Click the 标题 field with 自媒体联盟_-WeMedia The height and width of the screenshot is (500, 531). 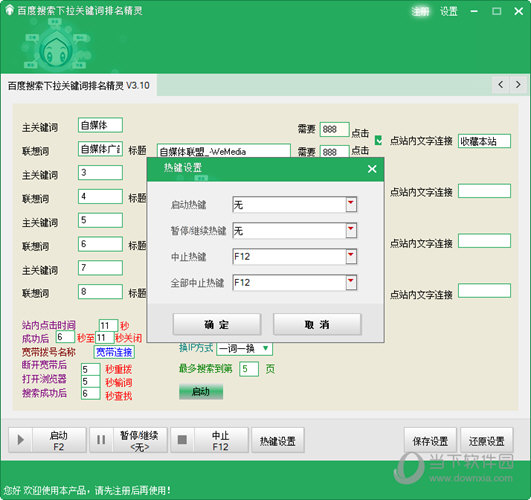224,151
